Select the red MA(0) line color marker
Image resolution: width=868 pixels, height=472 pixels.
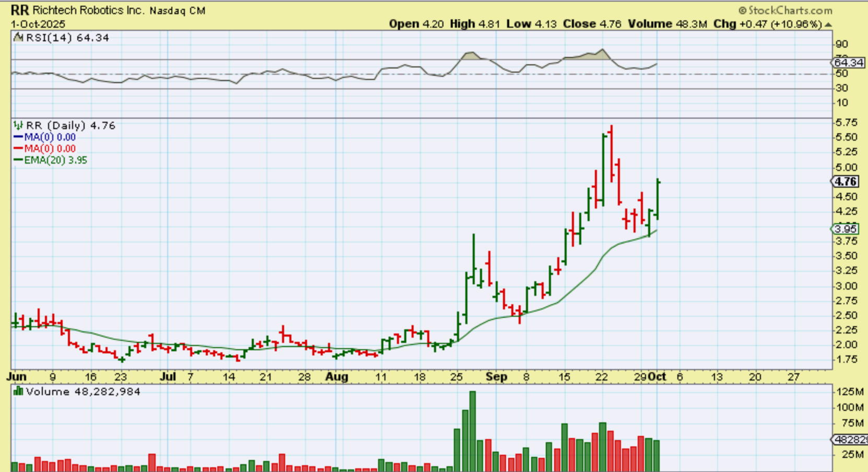18,149
